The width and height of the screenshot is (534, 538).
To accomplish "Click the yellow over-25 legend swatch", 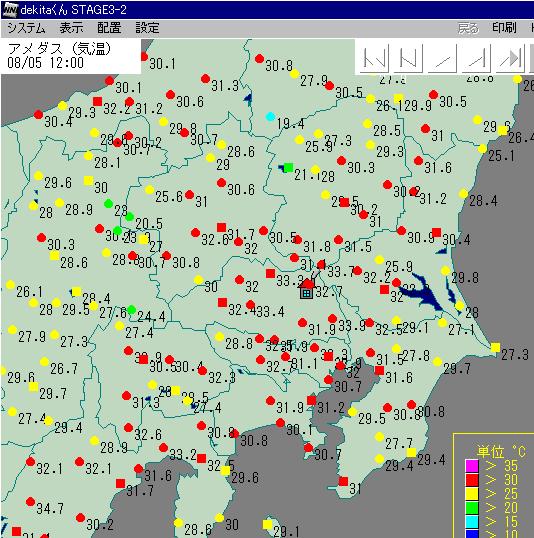I will click(472, 494).
